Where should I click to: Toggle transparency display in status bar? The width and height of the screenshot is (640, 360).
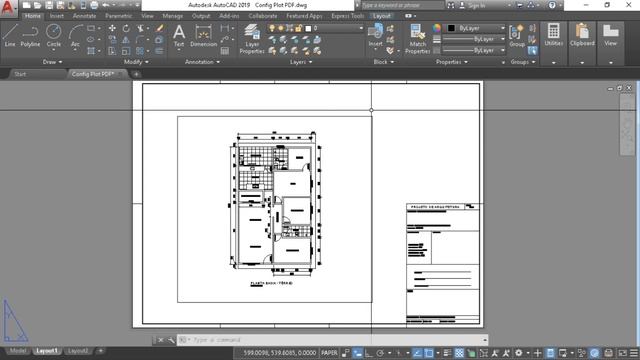460,353
